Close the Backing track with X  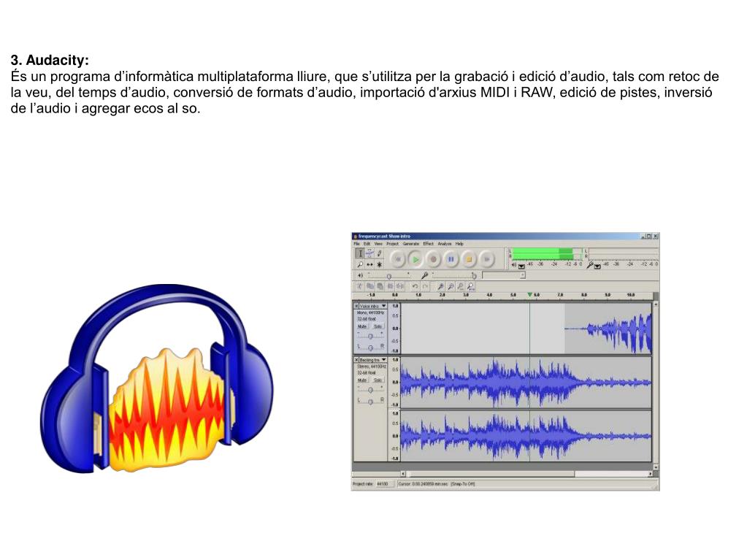tap(356, 359)
